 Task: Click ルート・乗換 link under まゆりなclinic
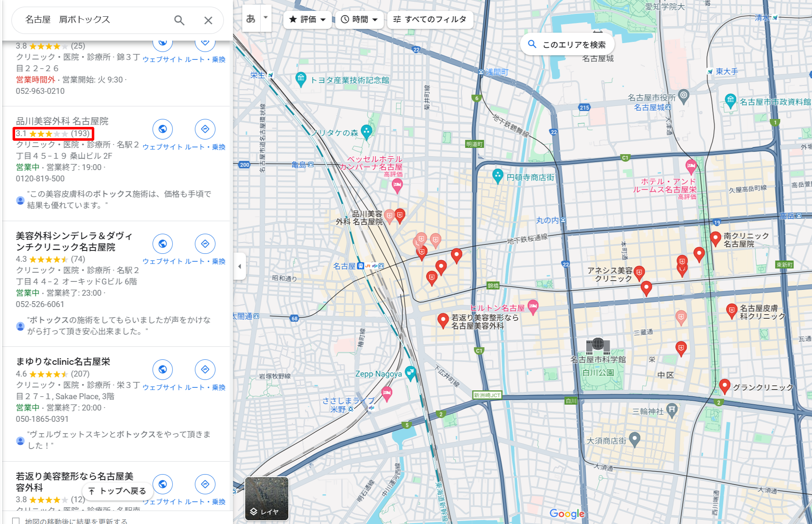click(205, 387)
